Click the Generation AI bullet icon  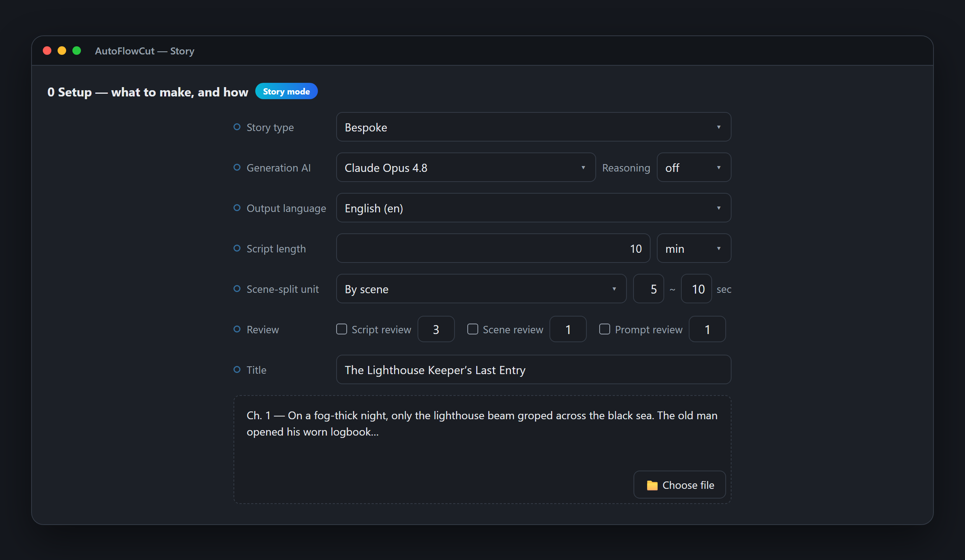pyautogui.click(x=237, y=167)
